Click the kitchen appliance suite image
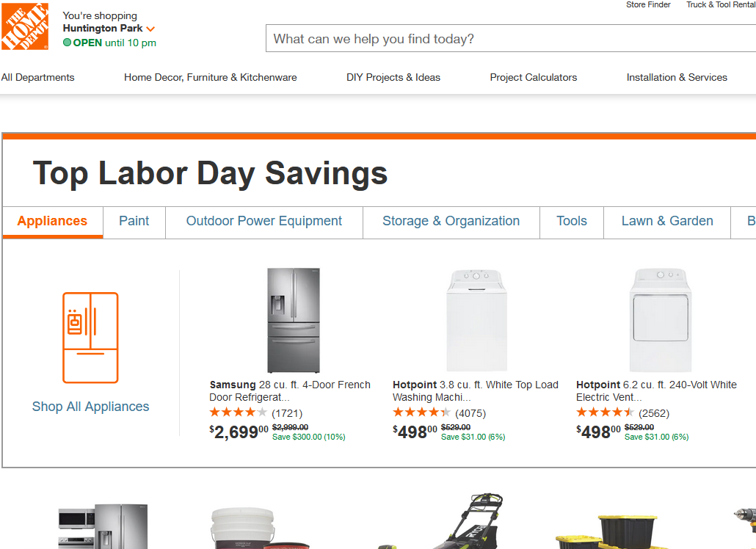The width and height of the screenshot is (756, 549). pos(103,526)
